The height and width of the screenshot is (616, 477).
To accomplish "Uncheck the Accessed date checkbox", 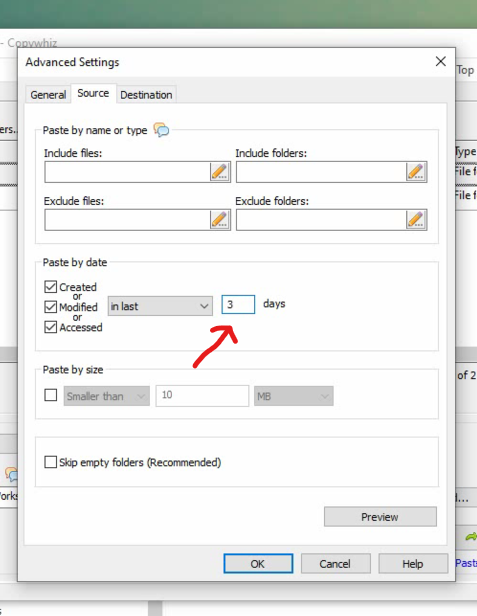I will click(50, 327).
